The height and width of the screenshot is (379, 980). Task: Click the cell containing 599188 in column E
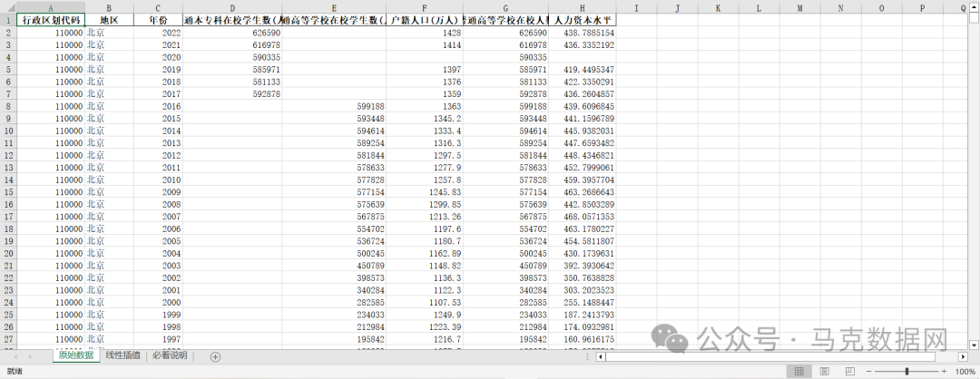tap(334, 105)
